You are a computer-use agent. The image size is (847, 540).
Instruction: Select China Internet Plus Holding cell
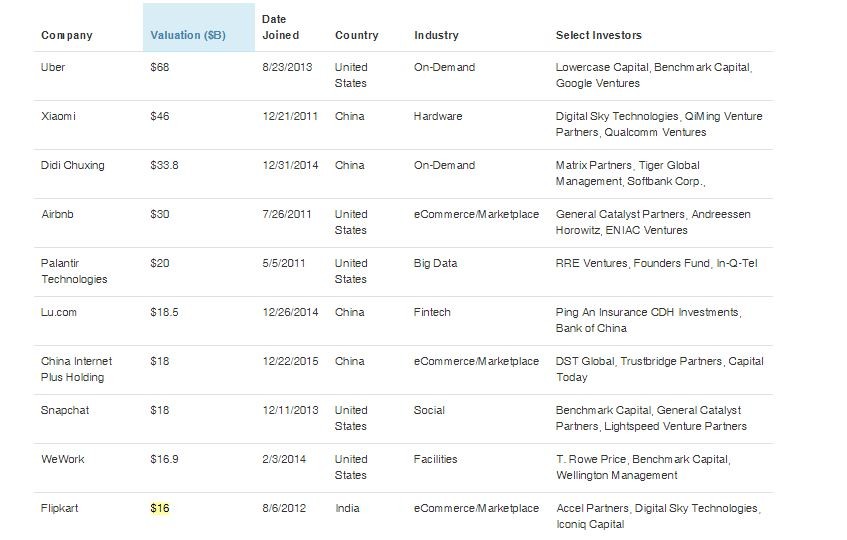pos(76,369)
